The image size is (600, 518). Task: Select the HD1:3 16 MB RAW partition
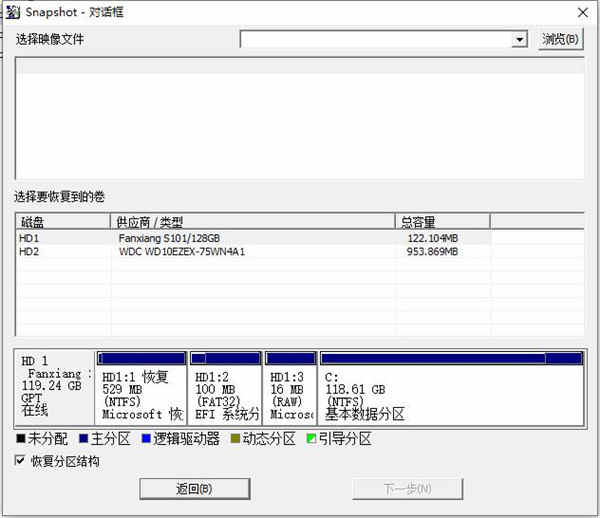click(291, 388)
